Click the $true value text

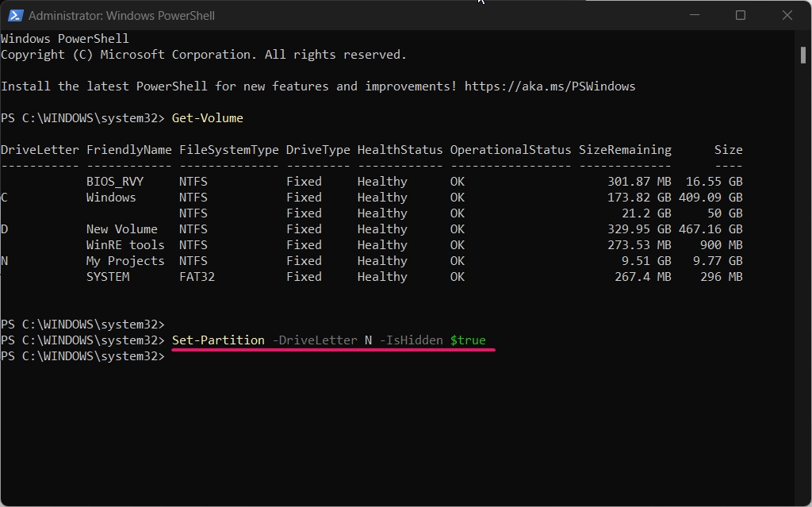coord(468,340)
